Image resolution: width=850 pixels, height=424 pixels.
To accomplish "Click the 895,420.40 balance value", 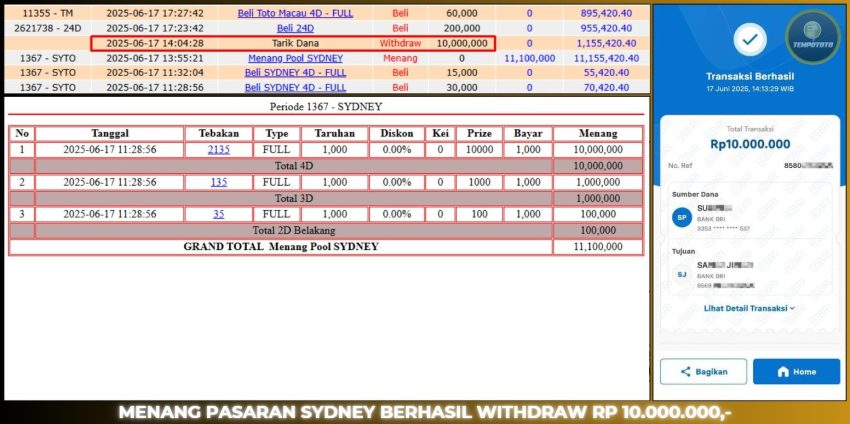I will (606, 13).
